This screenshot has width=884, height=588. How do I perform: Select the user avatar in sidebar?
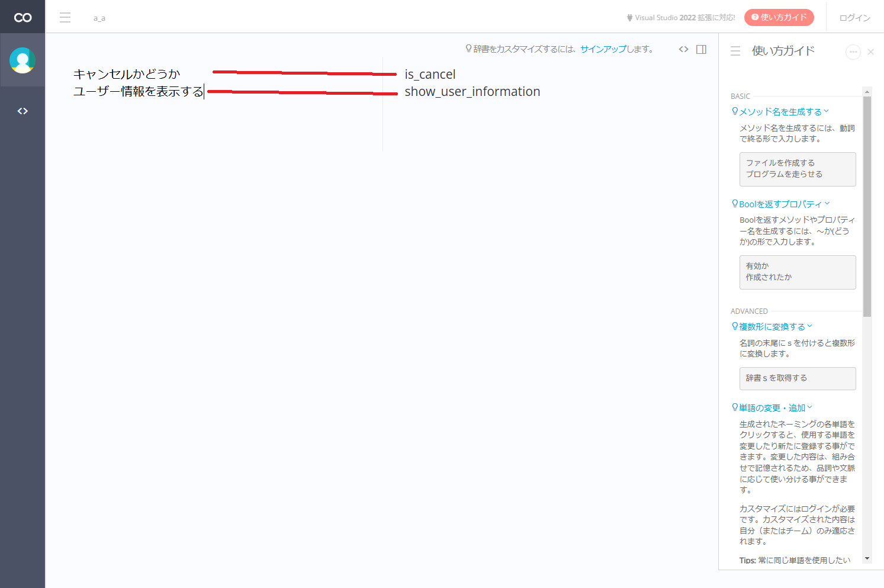click(x=22, y=60)
